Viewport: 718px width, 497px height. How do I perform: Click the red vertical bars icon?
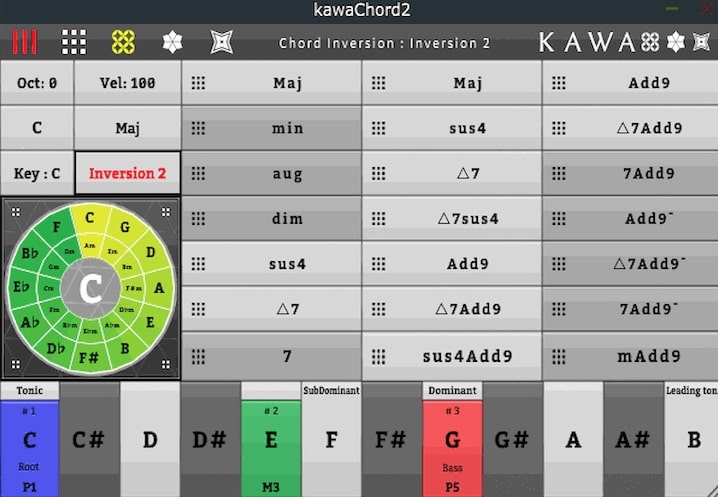[24, 42]
